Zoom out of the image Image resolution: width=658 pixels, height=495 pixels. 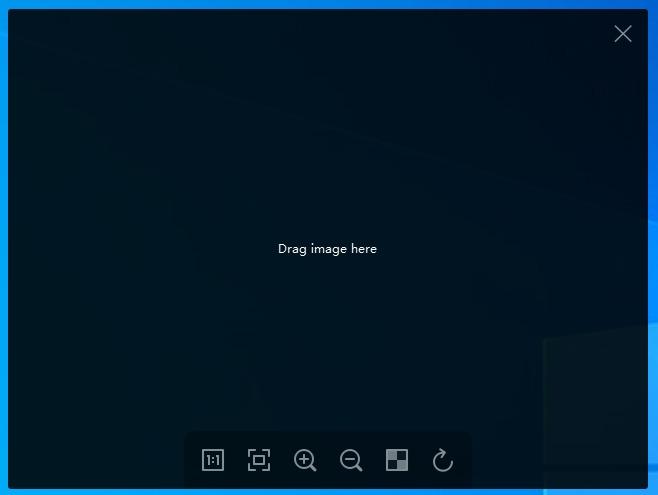click(x=351, y=460)
